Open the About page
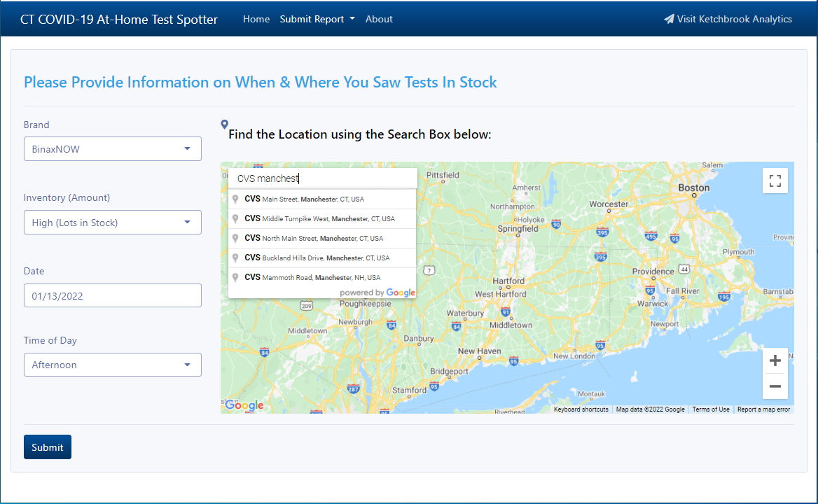Screen dimensions: 818x504 point(379,20)
